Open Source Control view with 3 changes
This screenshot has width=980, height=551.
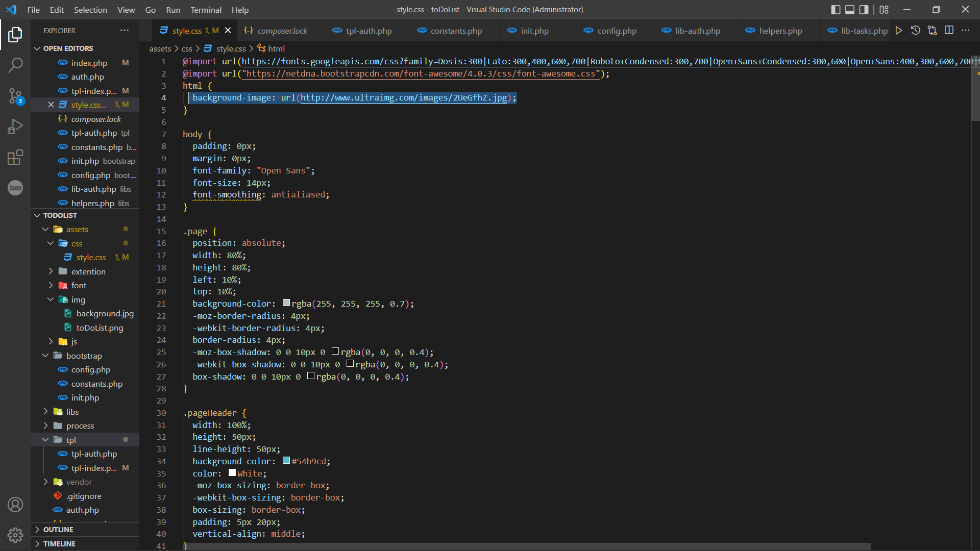click(x=15, y=96)
